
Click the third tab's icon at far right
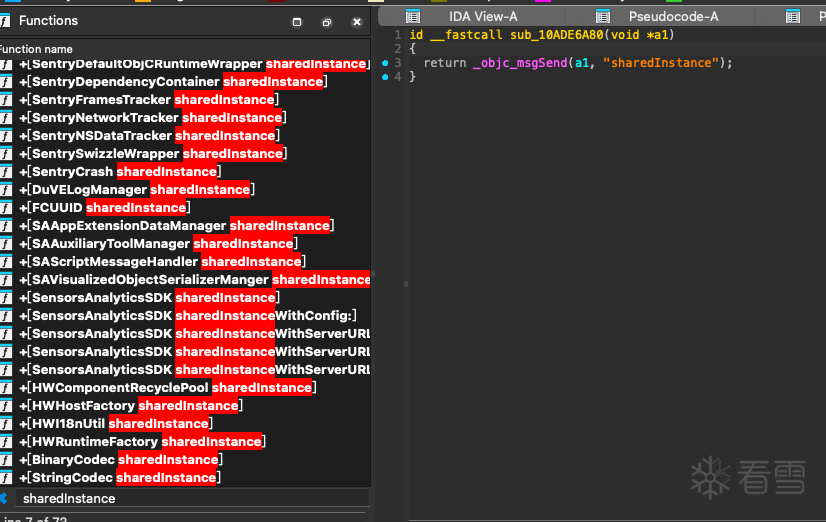coord(793,16)
